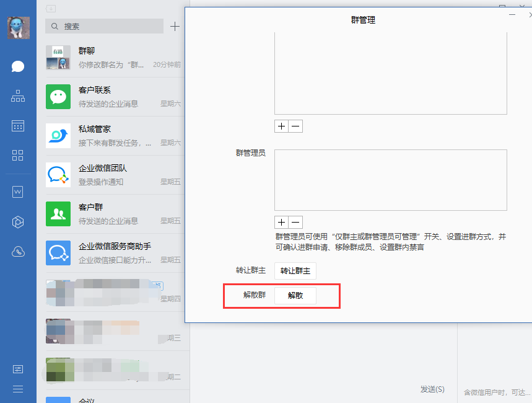Open the settings sliders icon at sidebar bottom
Viewport: 532px width, 403px height.
18,369
